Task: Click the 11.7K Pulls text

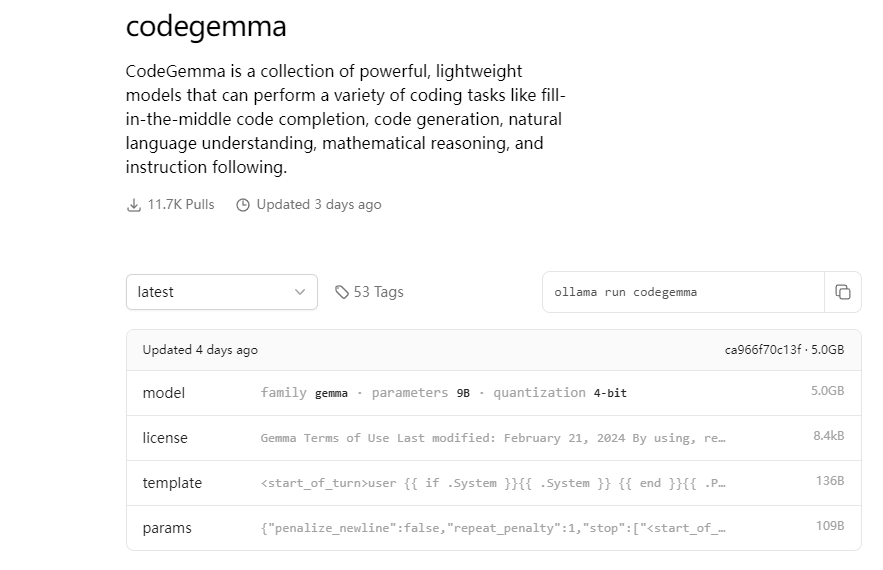Action: 181,205
